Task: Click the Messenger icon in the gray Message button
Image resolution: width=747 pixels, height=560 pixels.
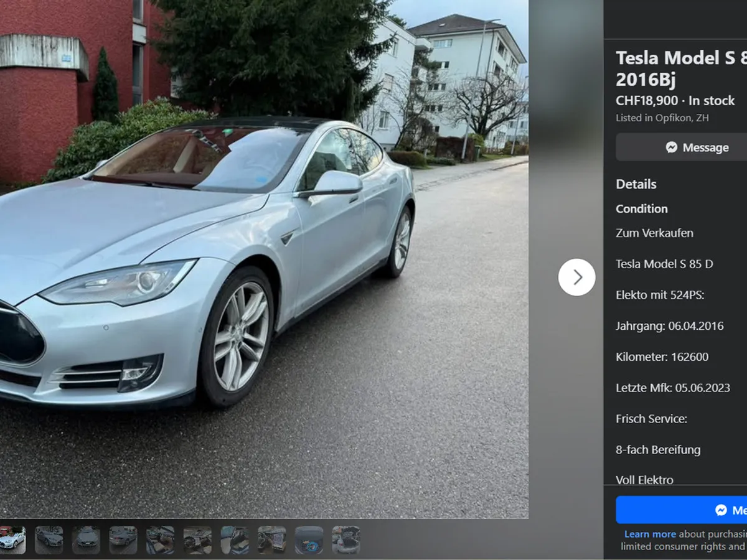Action: click(x=672, y=147)
